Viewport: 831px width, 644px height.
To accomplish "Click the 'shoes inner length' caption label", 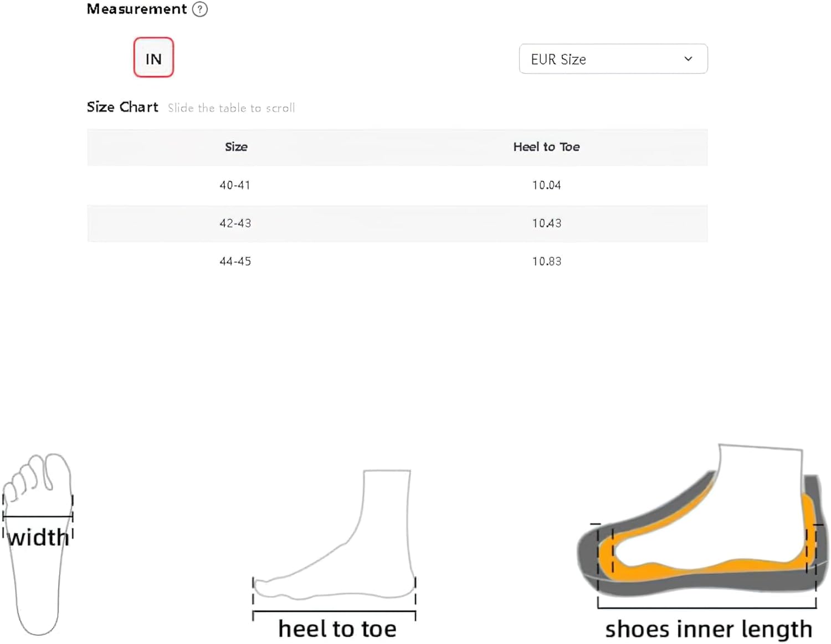I will click(709, 630).
